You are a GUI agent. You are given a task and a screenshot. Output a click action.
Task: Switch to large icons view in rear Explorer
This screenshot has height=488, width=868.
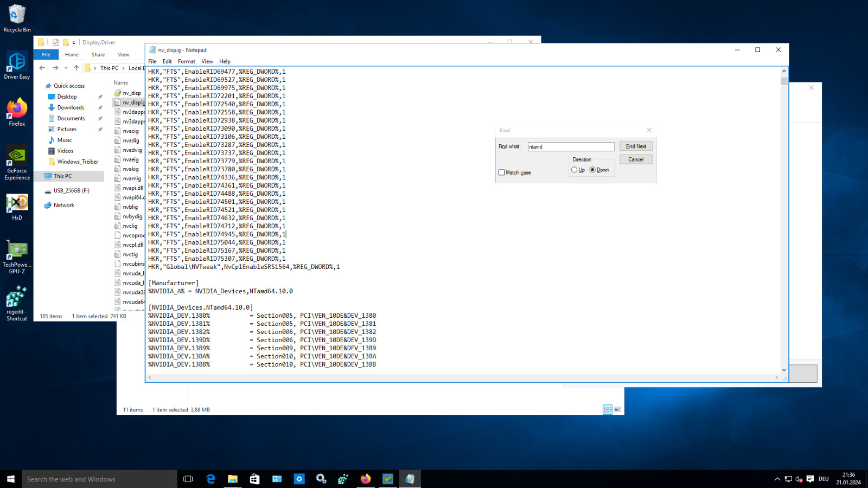tap(617, 409)
